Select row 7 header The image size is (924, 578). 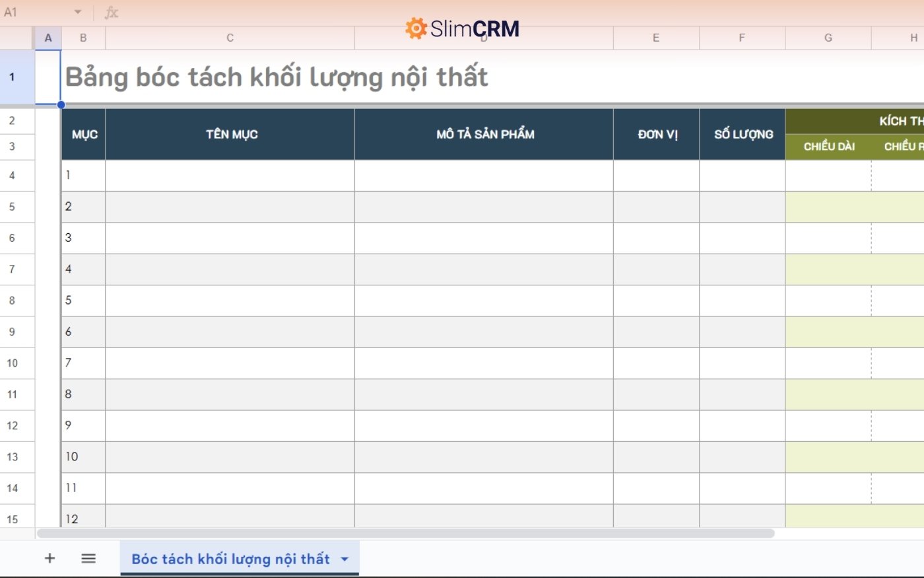click(x=17, y=270)
